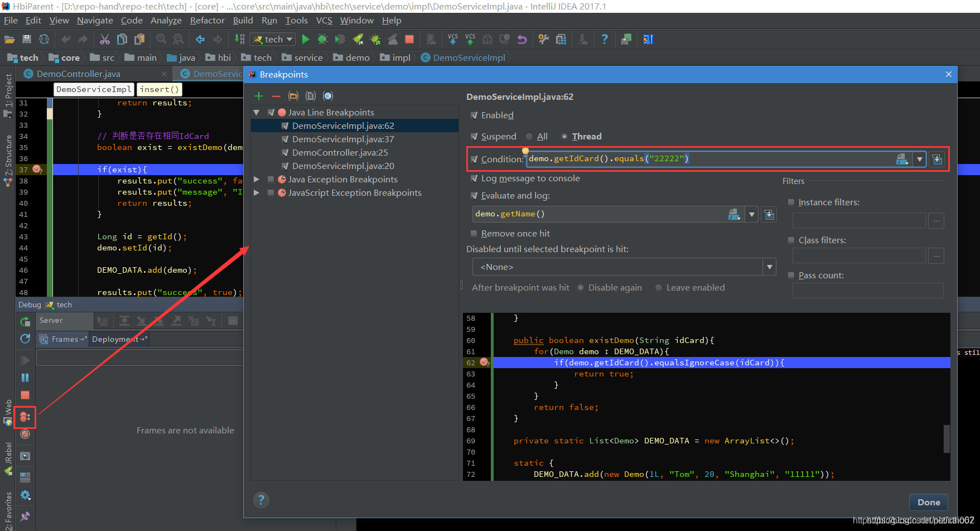This screenshot has width=980, height=531.
Task: Switch to the Deployment tab in Debug panel
Action: 119,339
